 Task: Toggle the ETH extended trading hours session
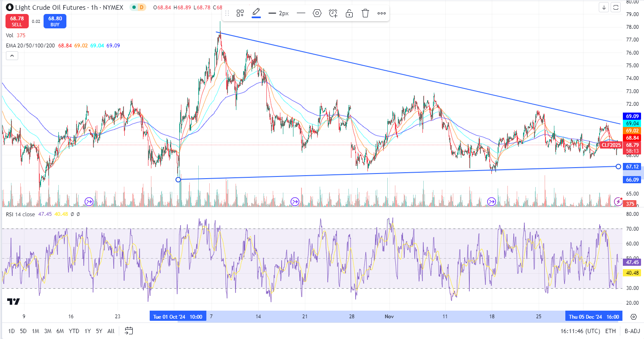(610, 331)
